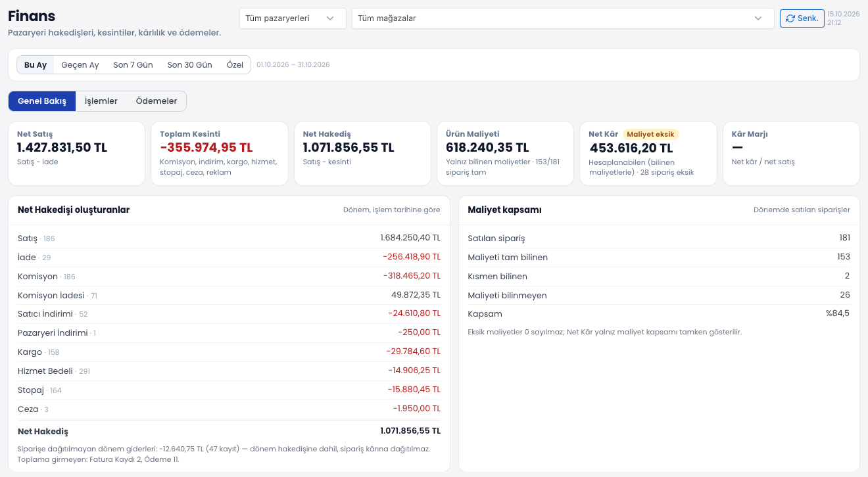Screen dimensions: 868x477
Task: Choose Son 30 Gün period
Action: coord(189,65)
